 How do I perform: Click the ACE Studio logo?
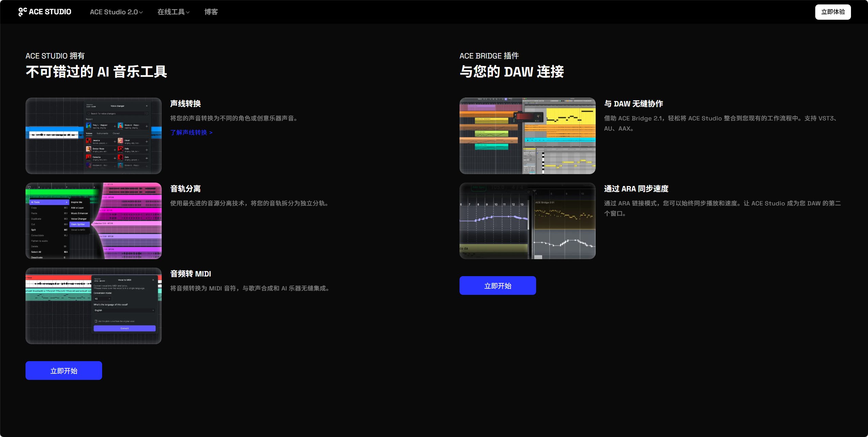click(45, 12)
